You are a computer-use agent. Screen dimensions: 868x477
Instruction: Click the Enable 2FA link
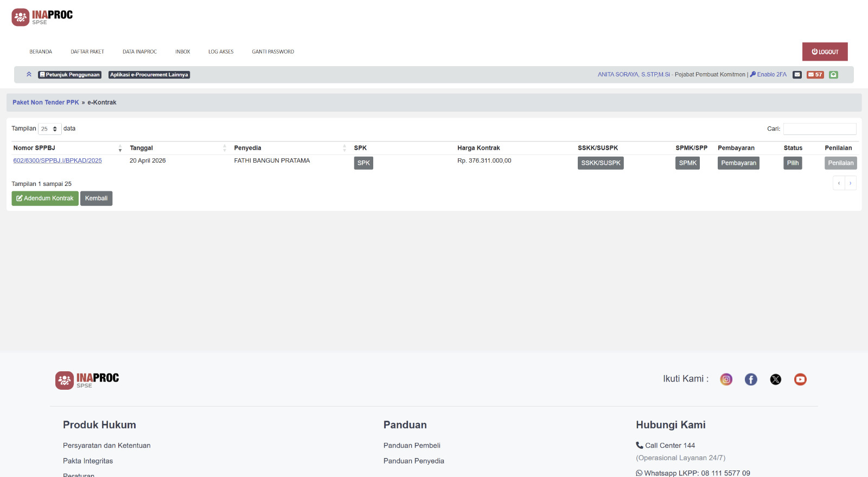pyautogui.click(x=768, y=75)
